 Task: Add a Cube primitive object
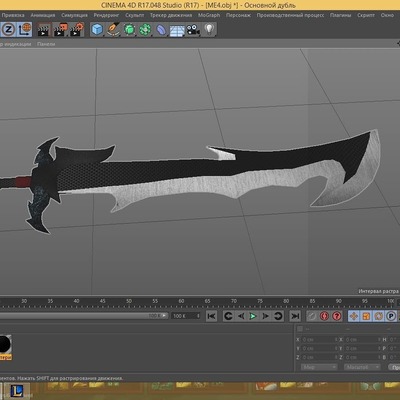coord(97,30)
